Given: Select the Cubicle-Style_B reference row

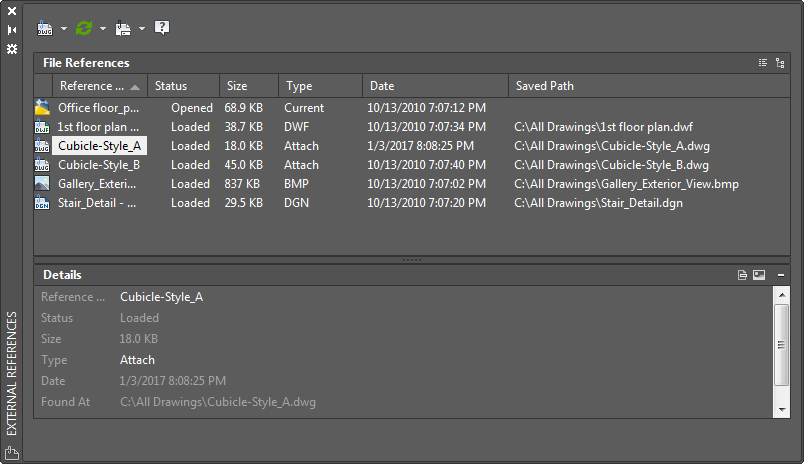Looking at the screenshot, I should coord(98,165).
